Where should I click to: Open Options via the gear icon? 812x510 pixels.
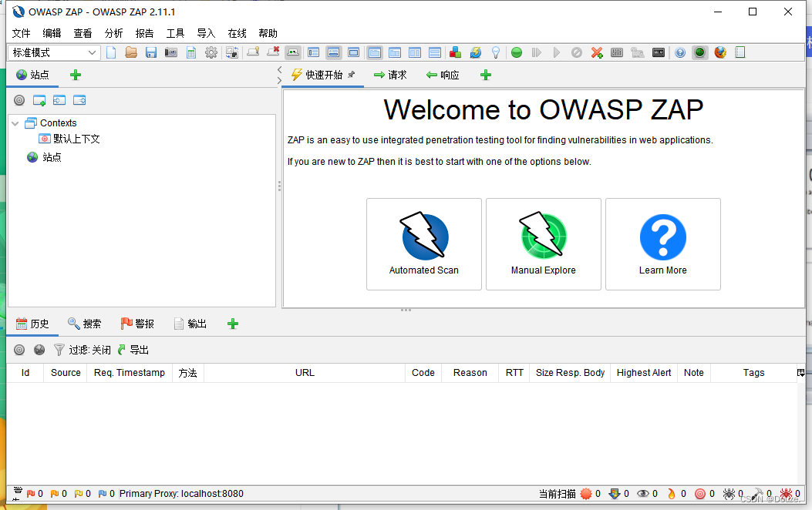pyautogui.click(x=211, y=52)
